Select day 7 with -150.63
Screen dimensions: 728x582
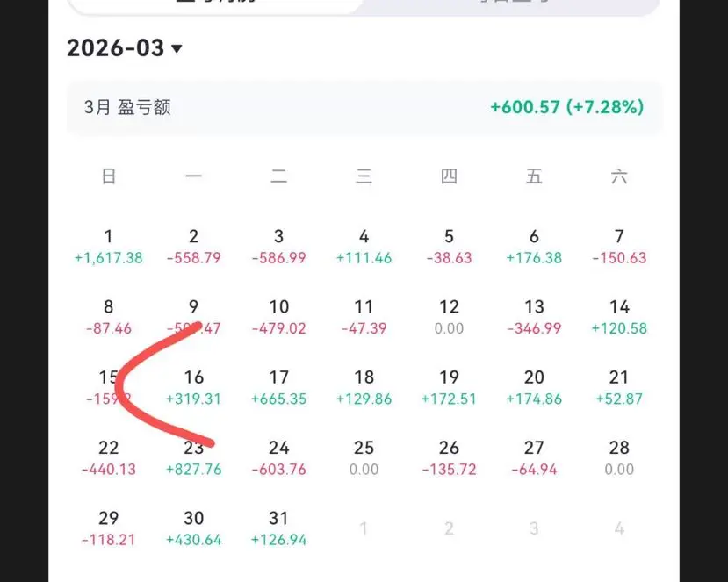click(619, 247)
